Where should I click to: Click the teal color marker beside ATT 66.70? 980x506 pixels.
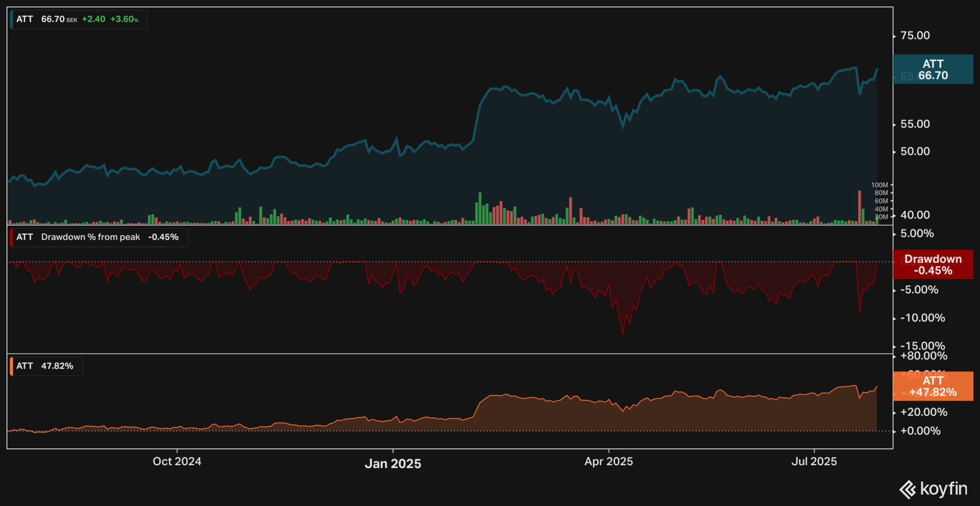pos(11,19)
